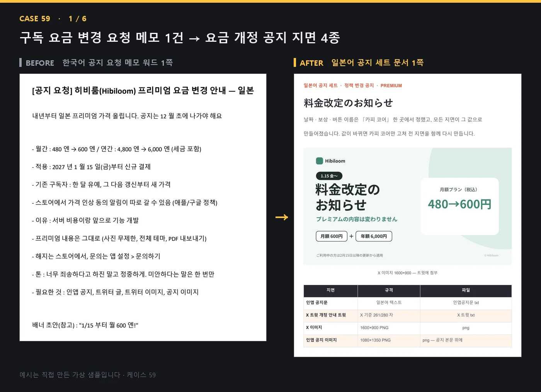Click the memo line starting '- 월간 : 480 엔'
Image resolution: width=541 pixels, height=392 pixels.
coord(117,149)
